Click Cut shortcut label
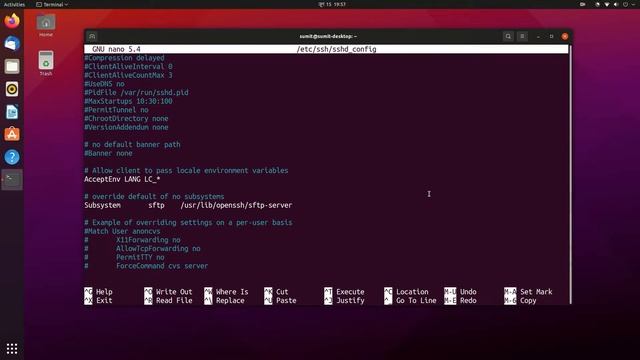The image size is (640, 360). [282, 292]
